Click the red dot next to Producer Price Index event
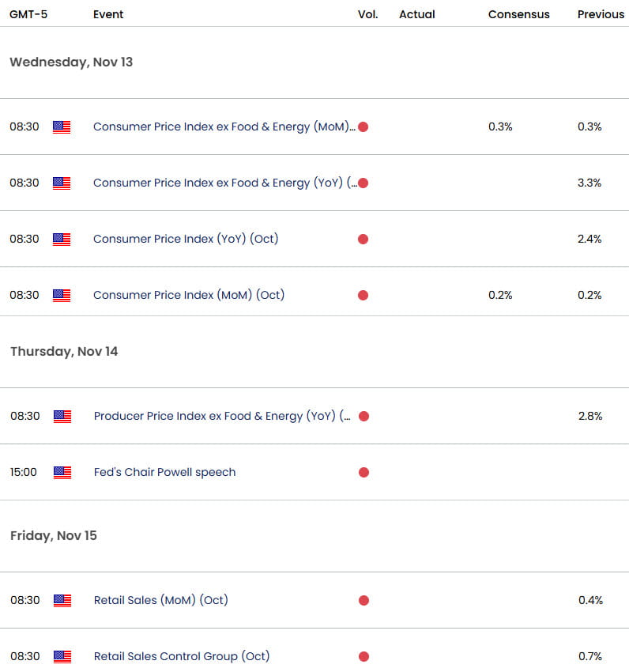This screenshot has height=672, width=629. pyautogui.click(x=363, y=416)
